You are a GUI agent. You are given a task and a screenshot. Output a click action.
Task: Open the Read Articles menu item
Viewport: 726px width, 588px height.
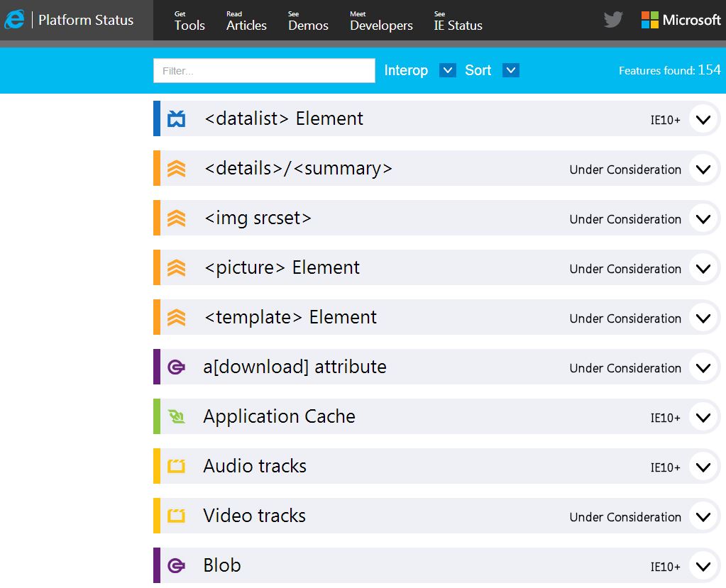[x=246, y=21]
